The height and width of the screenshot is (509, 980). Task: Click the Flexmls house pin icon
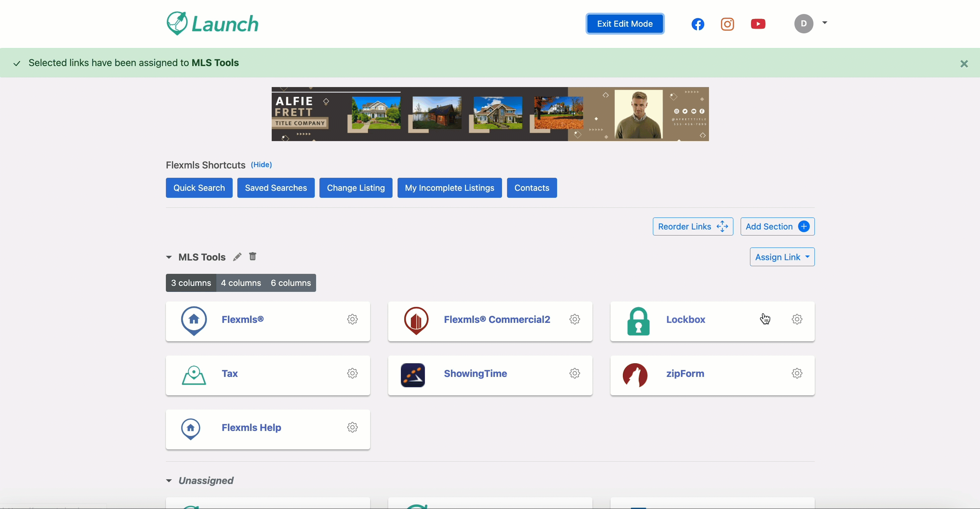tap(194, 321)
